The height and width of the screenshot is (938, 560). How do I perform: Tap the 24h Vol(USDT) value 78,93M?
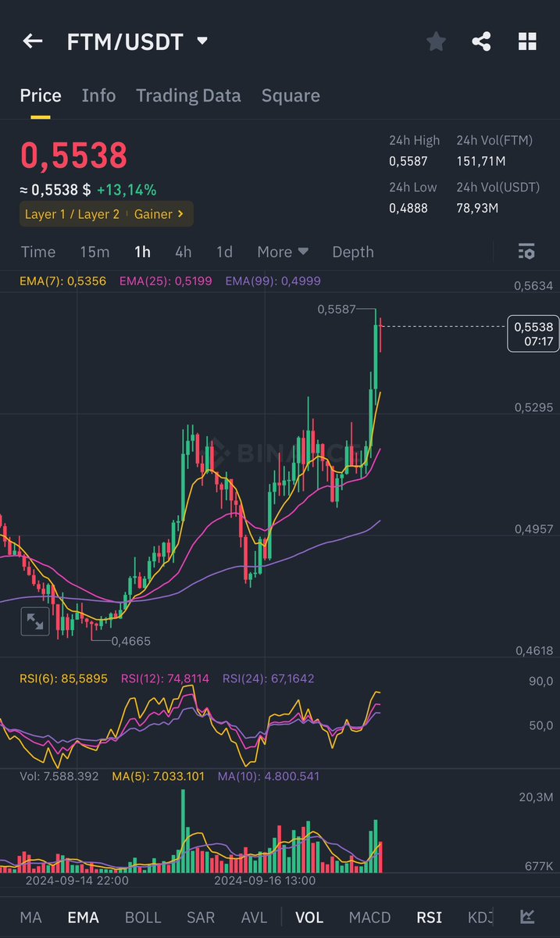[x=477, y=208]
